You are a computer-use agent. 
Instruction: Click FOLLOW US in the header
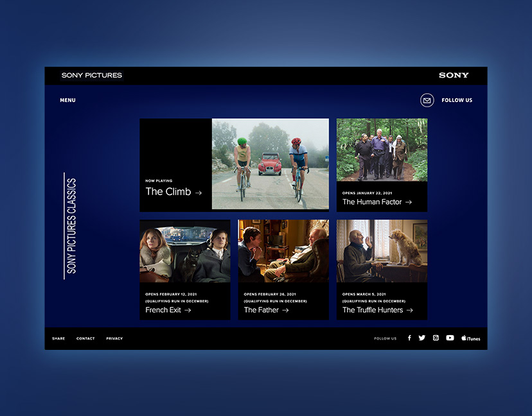click(x=457, y=100)
